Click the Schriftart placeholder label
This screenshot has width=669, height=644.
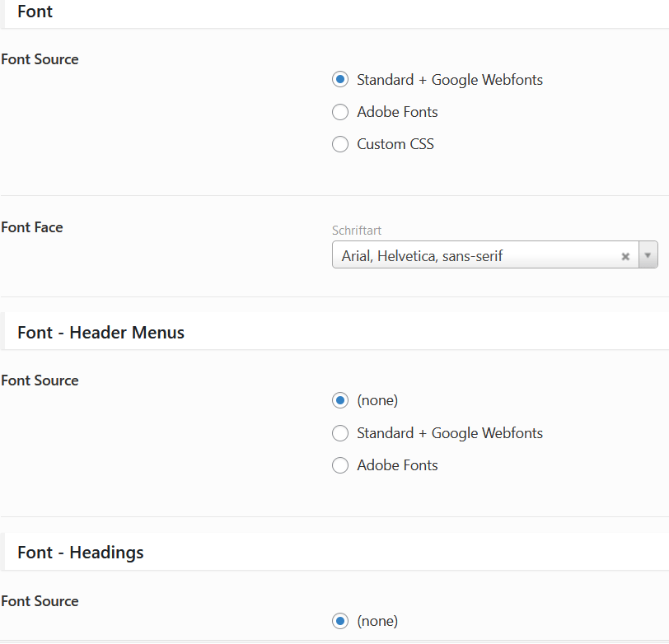click(359, 231)
